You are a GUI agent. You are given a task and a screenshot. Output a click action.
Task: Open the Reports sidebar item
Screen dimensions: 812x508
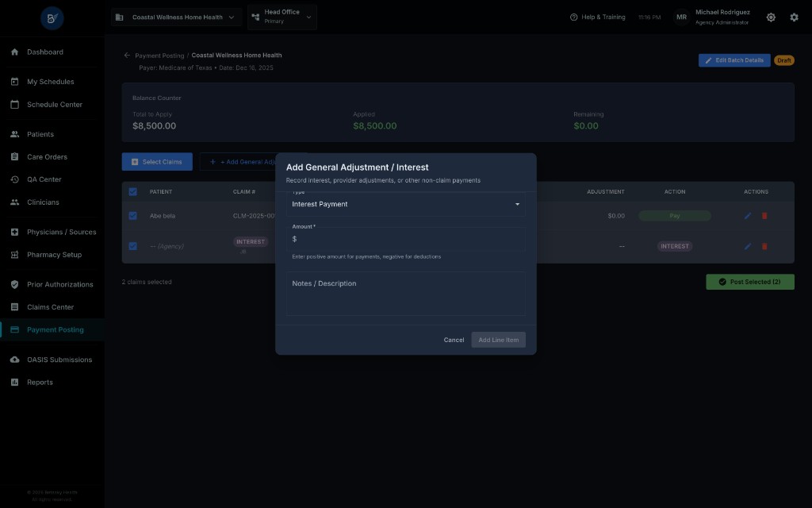click(52, 382)
